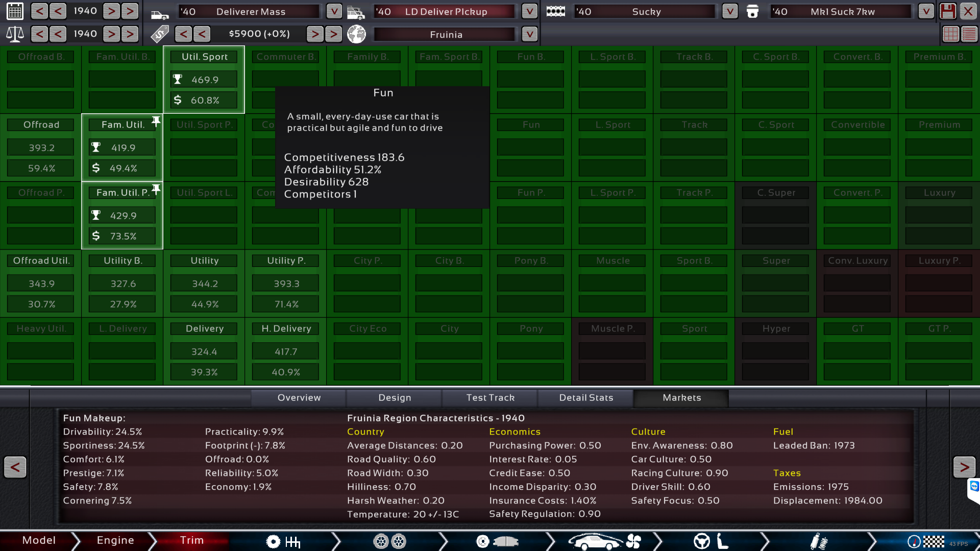This screenshot has height=551, width=980.
Task: Select the Muscle market label
Action: pos(612,261)
